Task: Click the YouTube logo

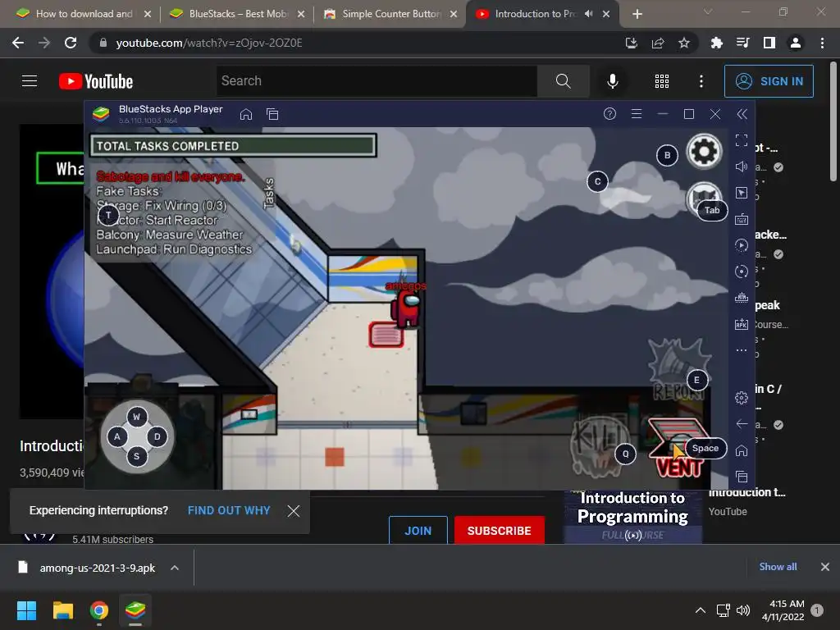Action: [x=96, y=81]
